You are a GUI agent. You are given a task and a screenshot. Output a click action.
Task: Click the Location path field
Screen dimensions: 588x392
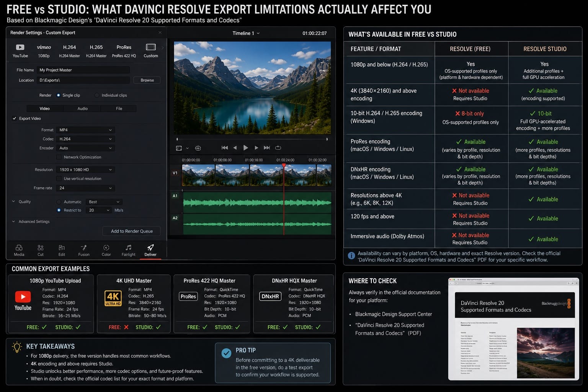[83, 80]
